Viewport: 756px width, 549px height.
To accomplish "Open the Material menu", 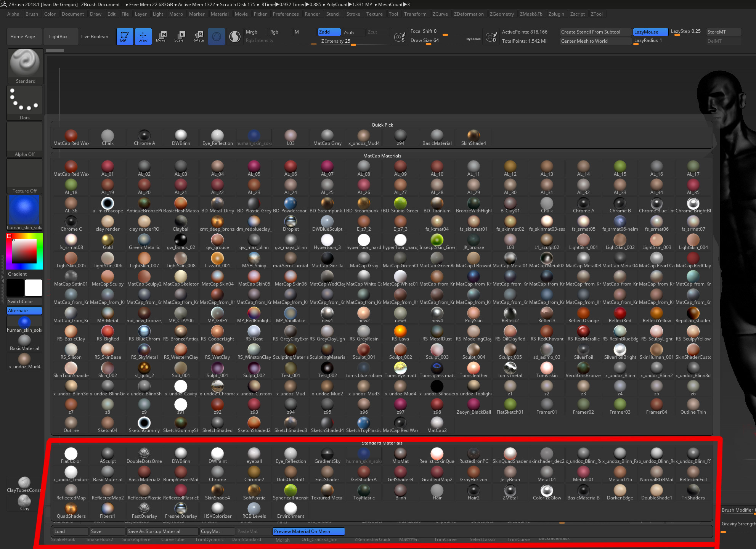I will click(220, 14).
